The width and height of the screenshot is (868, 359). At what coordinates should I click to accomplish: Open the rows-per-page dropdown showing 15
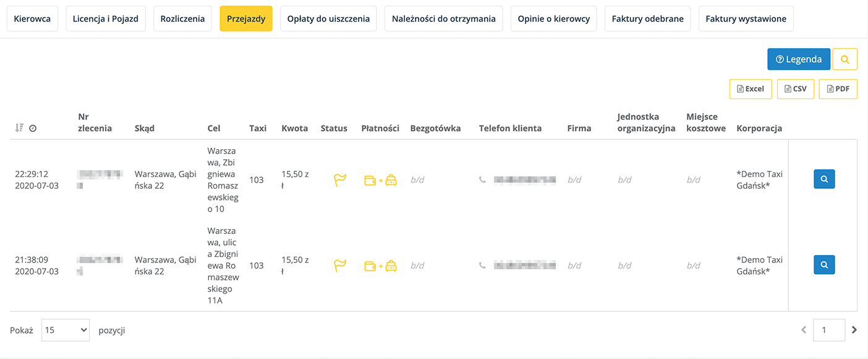[66, 330]
